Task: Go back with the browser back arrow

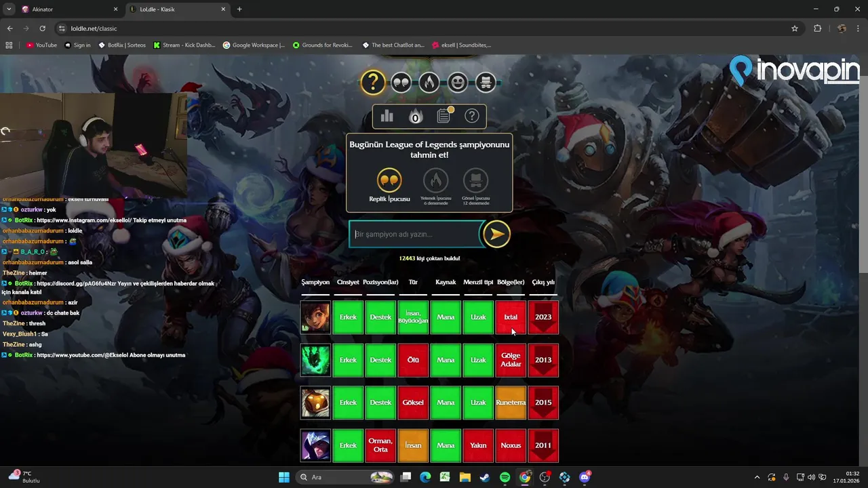Action: (10, 28)
